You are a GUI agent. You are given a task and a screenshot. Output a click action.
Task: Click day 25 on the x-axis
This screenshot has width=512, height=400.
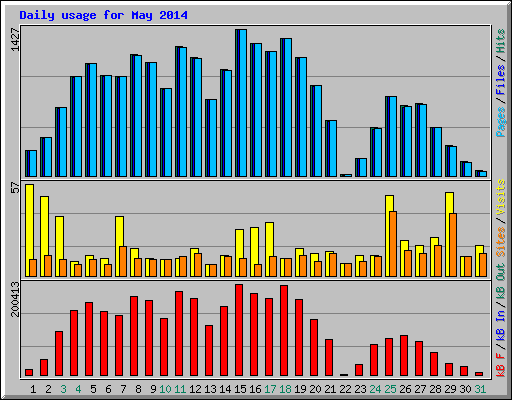390,389
